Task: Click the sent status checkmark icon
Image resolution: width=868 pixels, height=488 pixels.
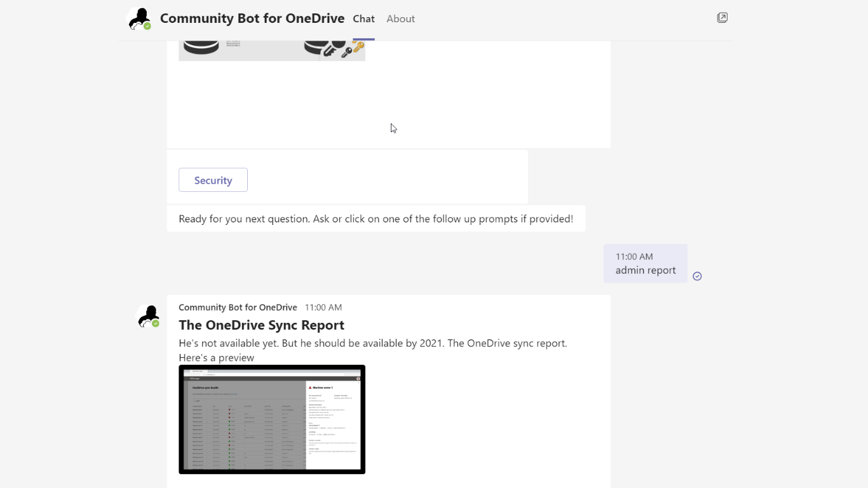Action: click(697, 276)
